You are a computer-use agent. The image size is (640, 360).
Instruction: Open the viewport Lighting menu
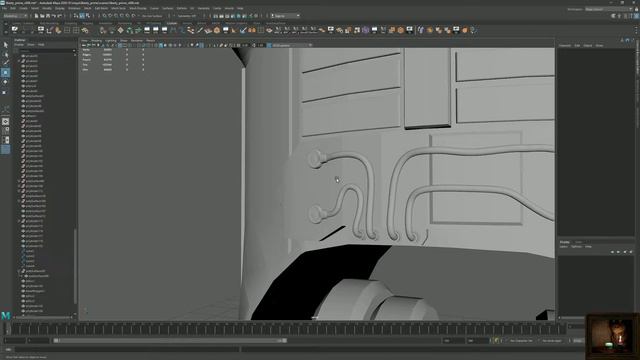[111, 40]
